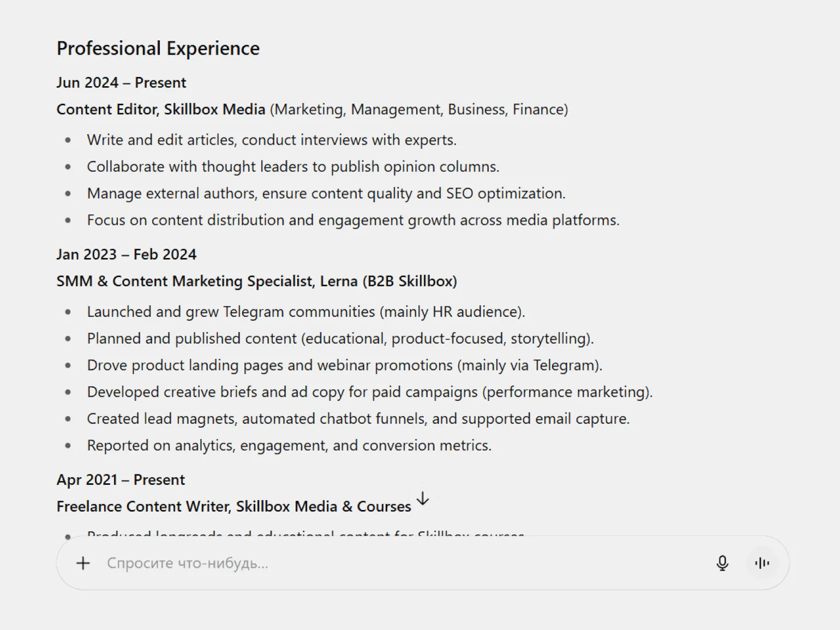Click the scroll-to-bottom arrow icon
The height and width of the screenshot is (630, 840).
click(423, 499)
